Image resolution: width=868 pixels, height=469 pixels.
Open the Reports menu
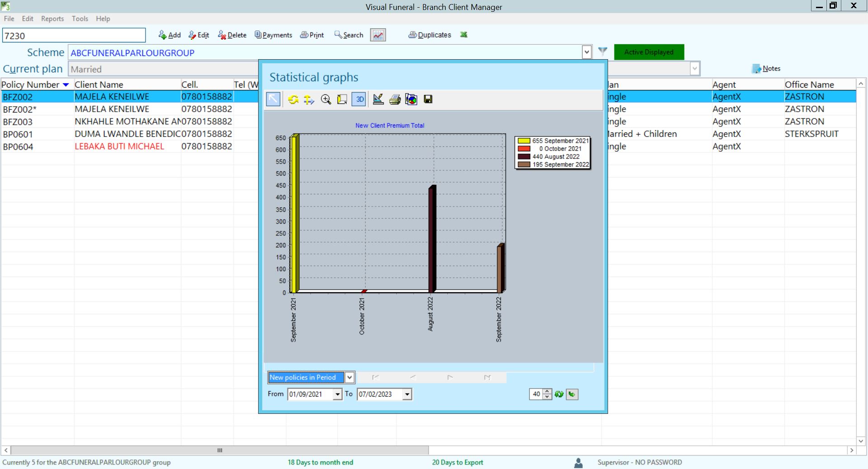click(x=52, y=19)
